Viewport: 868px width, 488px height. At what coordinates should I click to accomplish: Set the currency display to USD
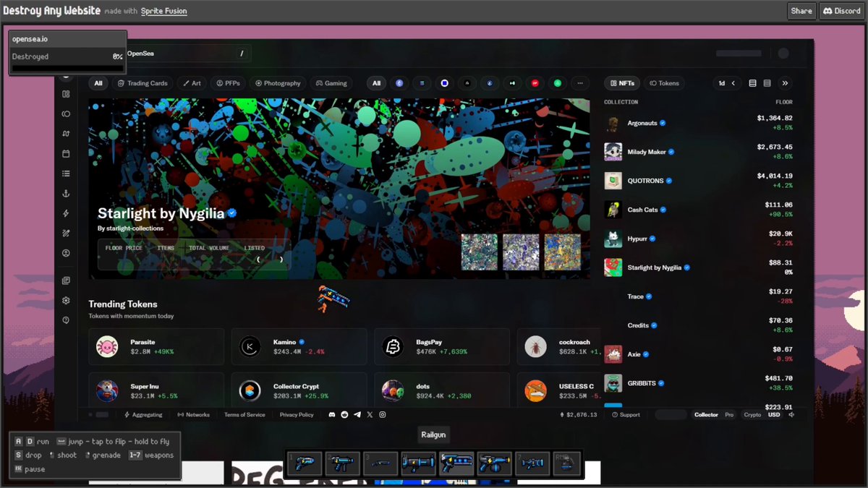(x=774, y=415)
